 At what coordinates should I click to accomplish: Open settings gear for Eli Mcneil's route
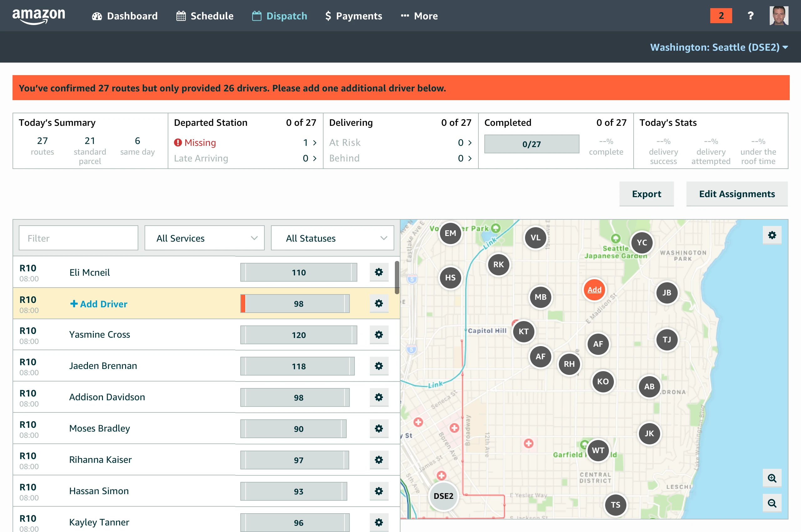pos(379,272)
